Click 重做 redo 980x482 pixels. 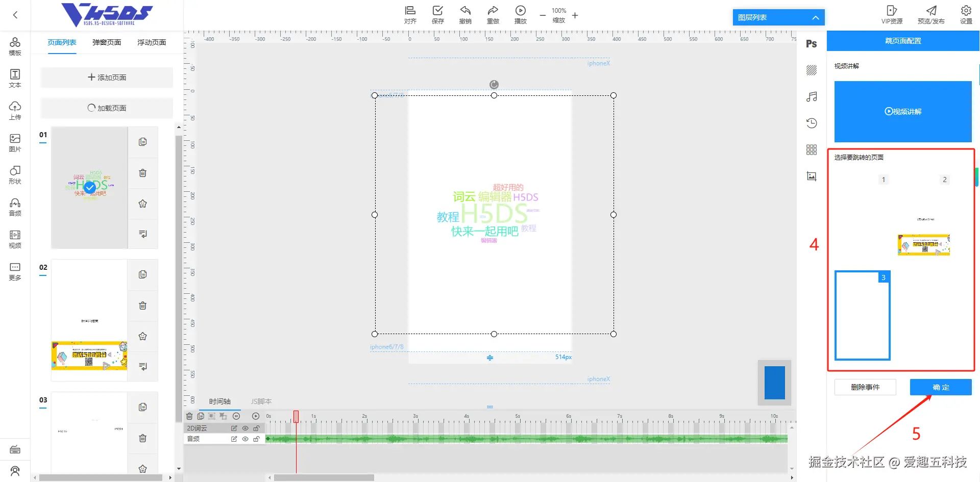click(493, 15)
